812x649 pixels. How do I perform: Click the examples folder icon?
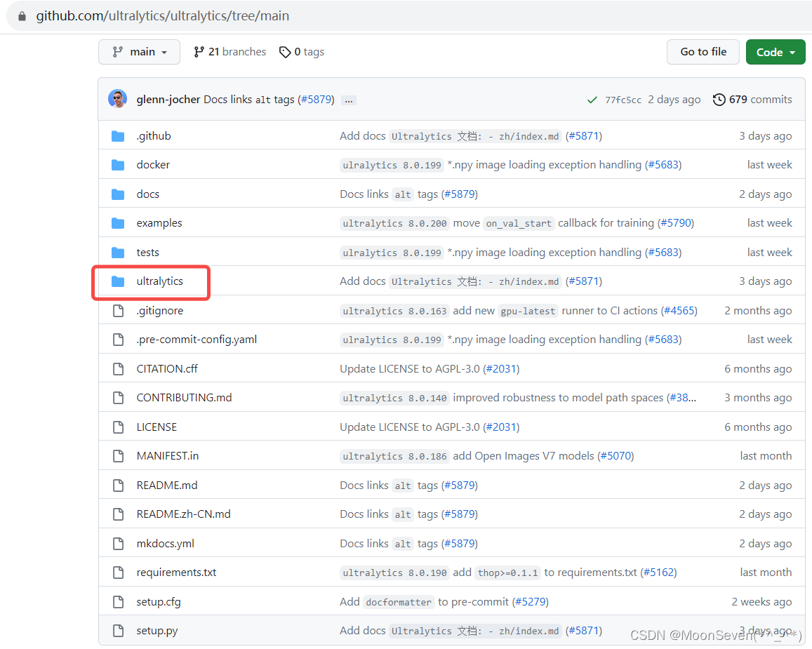pyautogui.click(x=118, y=224)
